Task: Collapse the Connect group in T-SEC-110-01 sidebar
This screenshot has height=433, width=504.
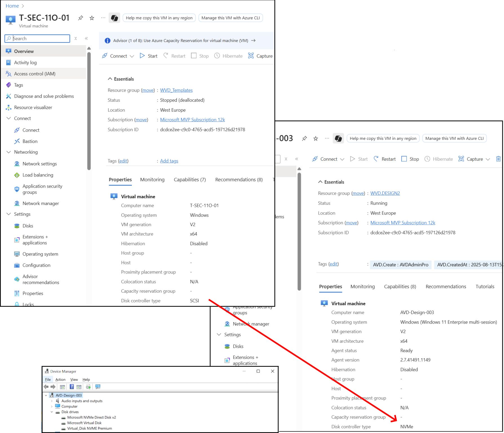Action: 9,118
